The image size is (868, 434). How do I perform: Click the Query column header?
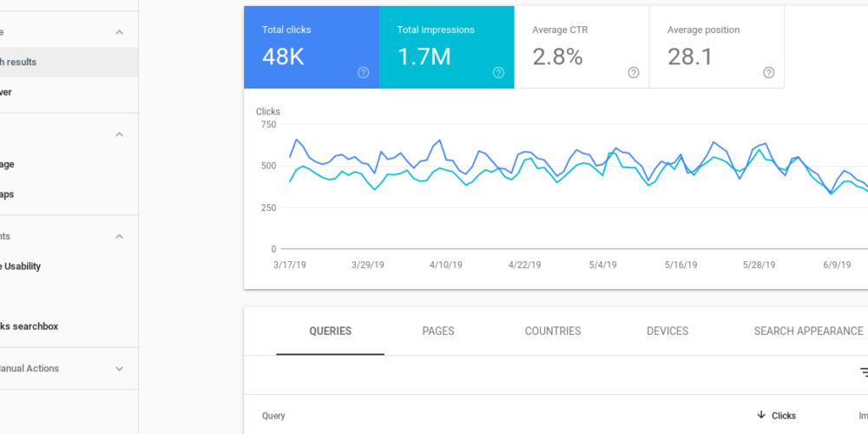pos(273,416)
